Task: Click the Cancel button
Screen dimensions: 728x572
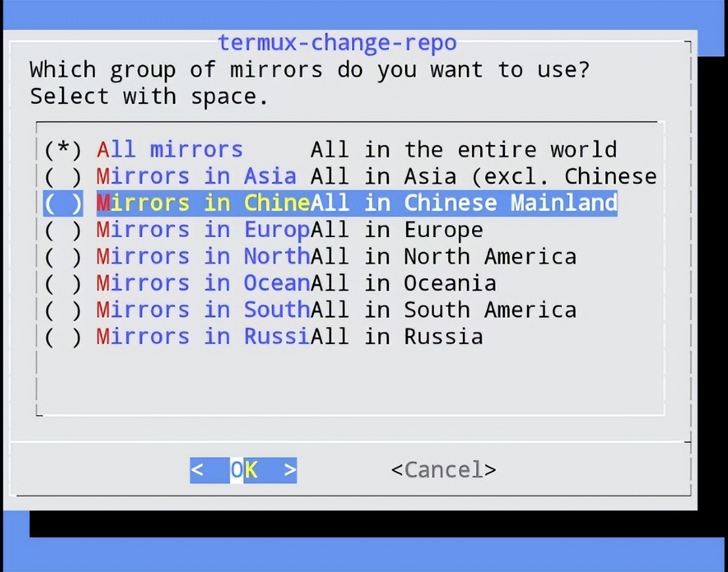Action: click(443, 471)
